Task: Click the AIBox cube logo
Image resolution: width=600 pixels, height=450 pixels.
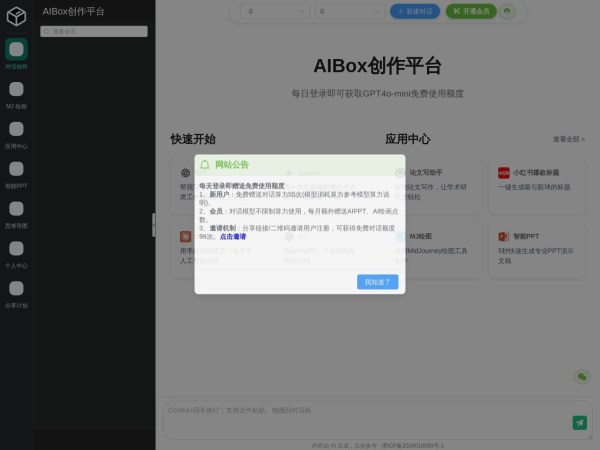Action: point(16,15)
